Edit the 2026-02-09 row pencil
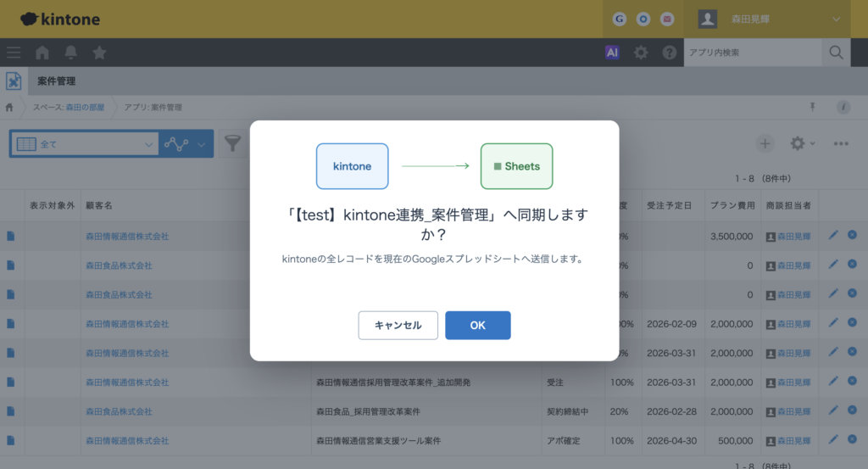Image resolution: width=868 pixels, height=469 pixels. pos(833,323)
